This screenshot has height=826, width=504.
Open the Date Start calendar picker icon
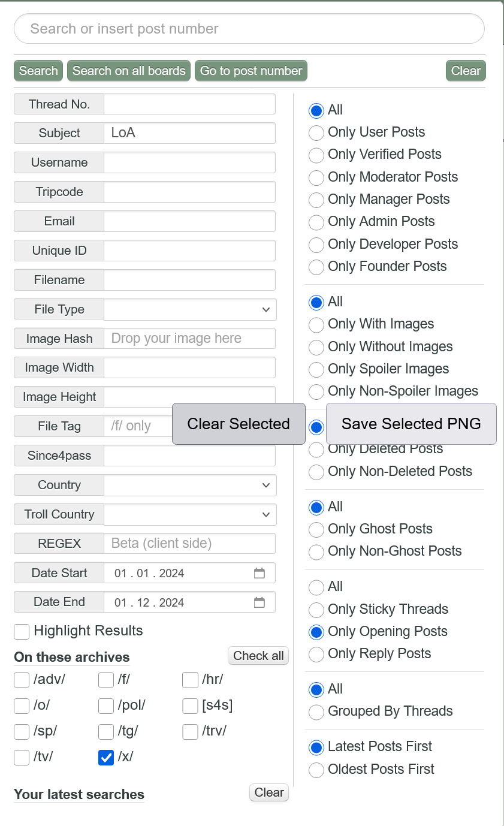[x=259, y=573]
